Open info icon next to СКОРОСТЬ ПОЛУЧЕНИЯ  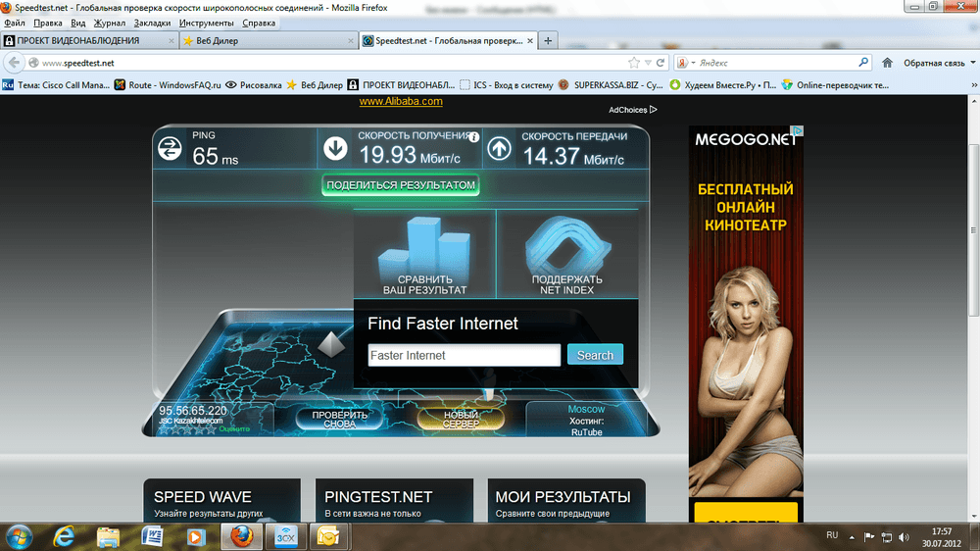(x=474, y=137)
